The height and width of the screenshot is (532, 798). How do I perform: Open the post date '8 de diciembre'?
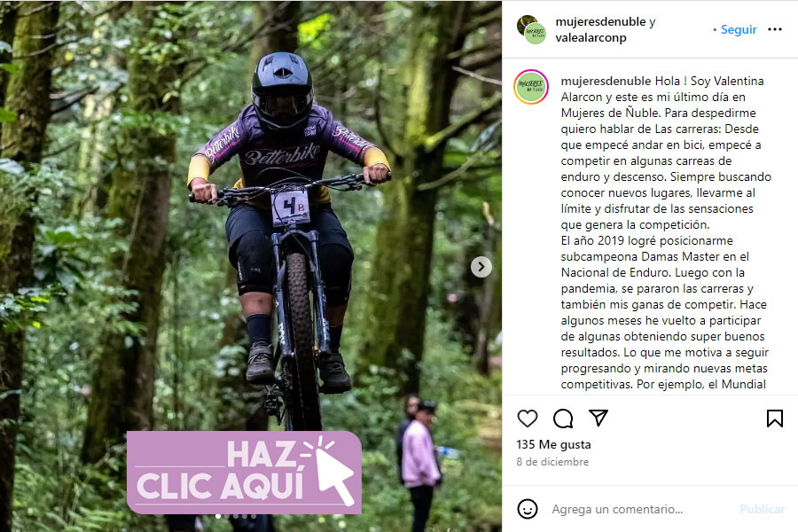coord(552,462)
